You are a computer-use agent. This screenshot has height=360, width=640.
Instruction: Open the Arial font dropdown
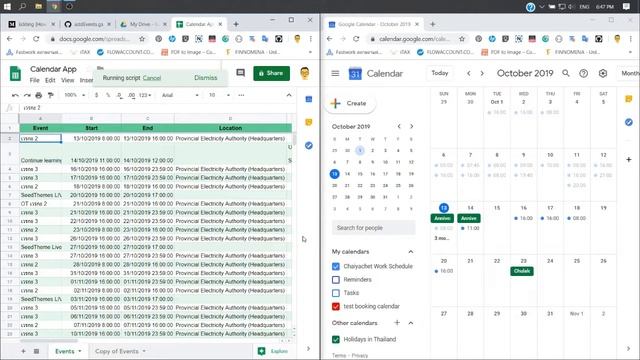tap(180, 95)
